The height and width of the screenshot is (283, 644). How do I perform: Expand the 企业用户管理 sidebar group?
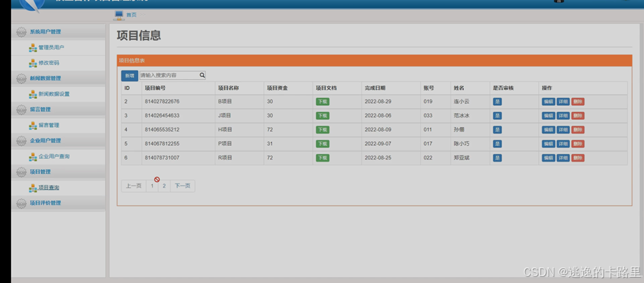(58, 141)
